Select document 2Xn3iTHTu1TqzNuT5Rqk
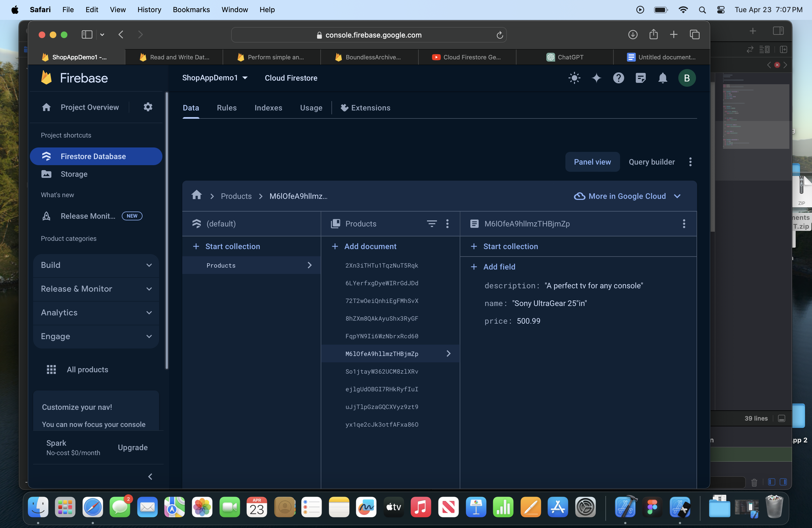The width and height of the screenshot is (812, 528). coord(381,265)
